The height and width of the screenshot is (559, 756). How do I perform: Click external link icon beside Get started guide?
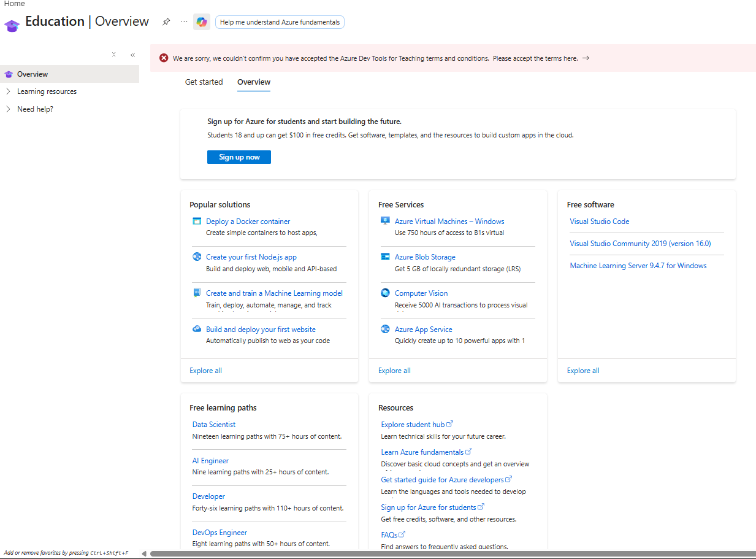coord(509,479)
